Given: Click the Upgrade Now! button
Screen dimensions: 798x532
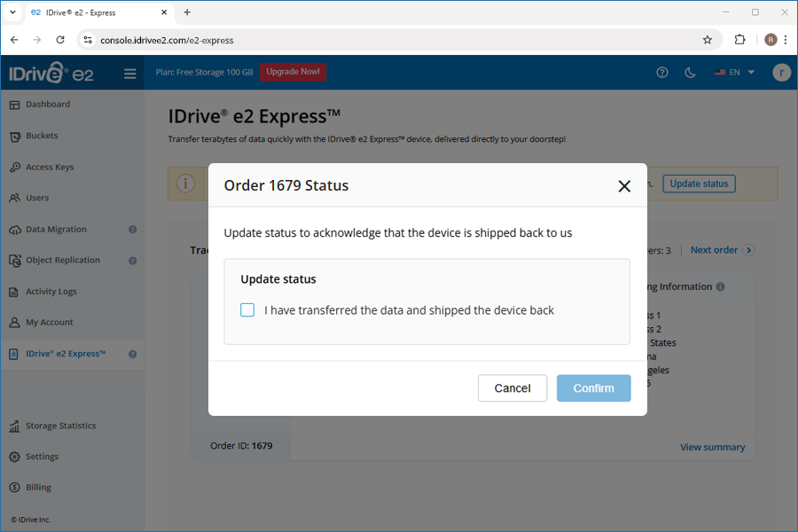Looking at the screenshot, I should pos(293,72).
